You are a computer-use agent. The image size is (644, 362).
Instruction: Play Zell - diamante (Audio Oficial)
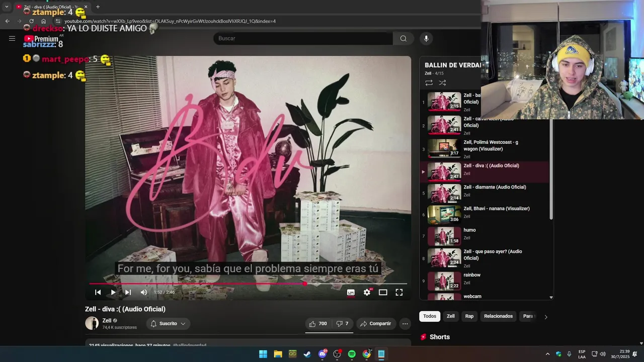[x=485, y=193]
